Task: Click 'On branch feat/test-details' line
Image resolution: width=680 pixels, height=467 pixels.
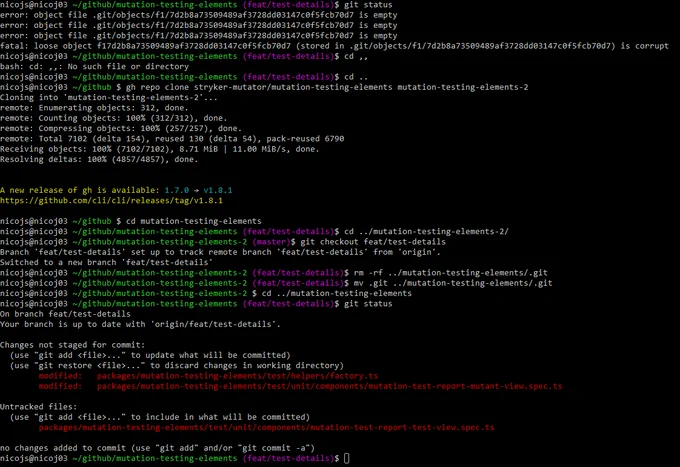Action: click(x=65, y=314)
